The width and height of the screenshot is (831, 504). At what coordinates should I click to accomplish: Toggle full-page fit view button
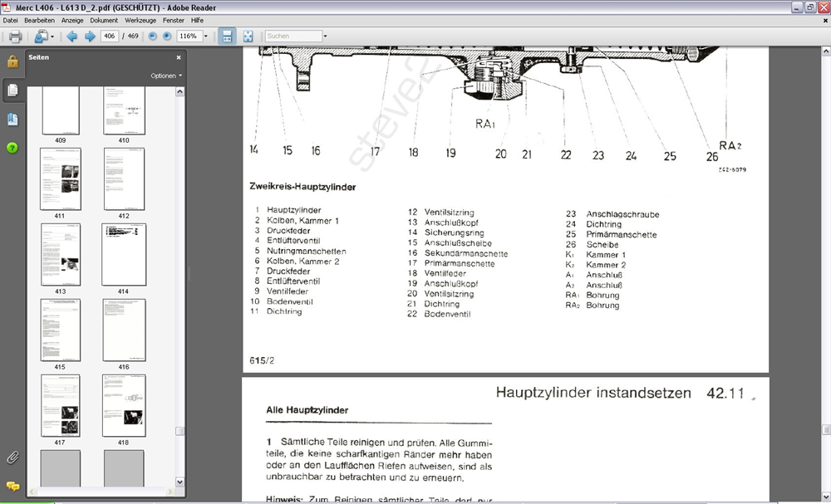[248, 37]
